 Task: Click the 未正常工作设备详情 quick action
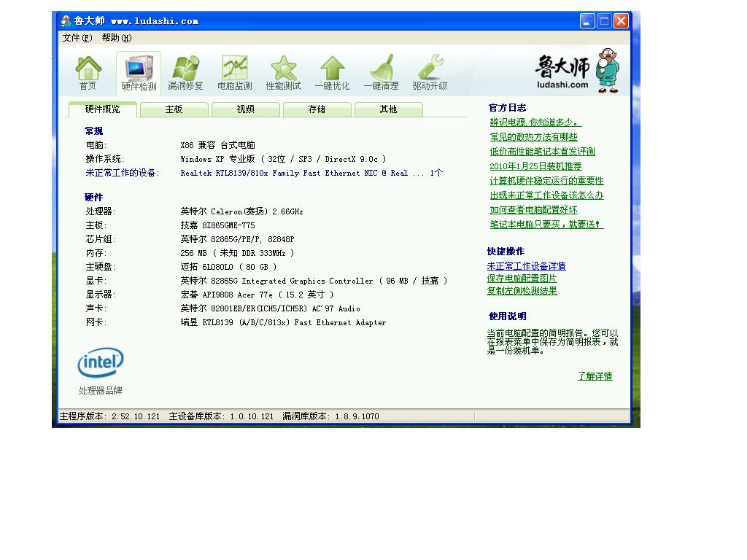pyautogui.click(x=527, y=266)
